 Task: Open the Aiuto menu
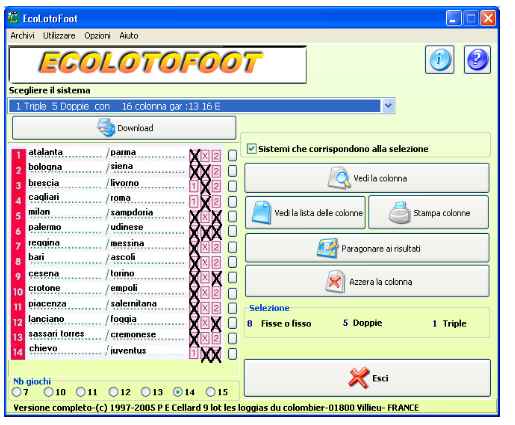(x=129, y=35)
